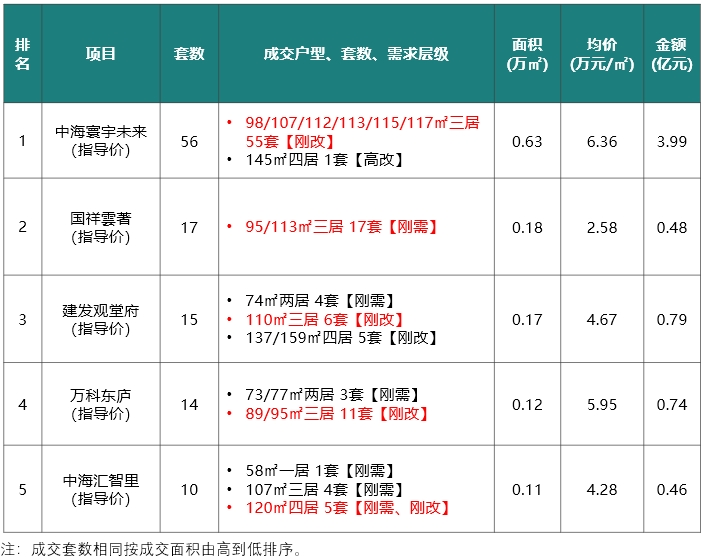Click the line 89/95㎡三居 11套【刚改】
Screen dimensions: 703x558
[x=337, y=413]
